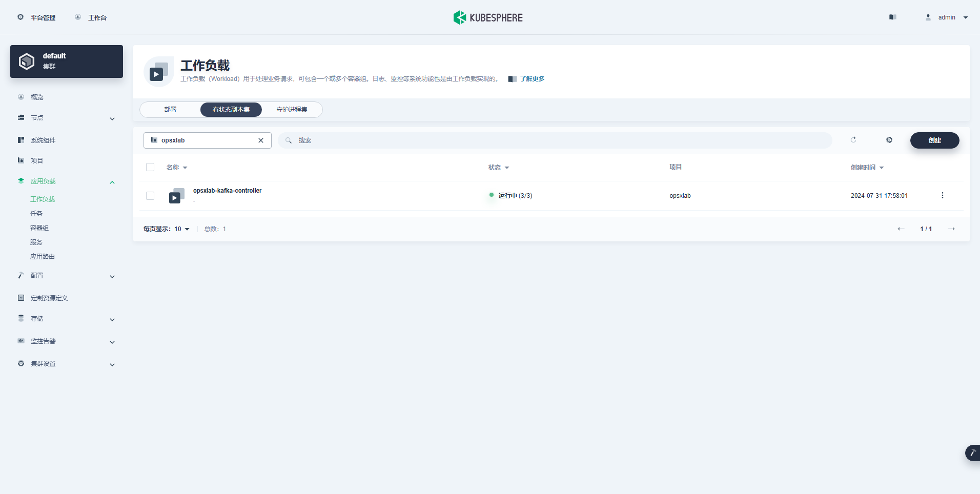The image size is (980, 494).
Task: Click the documentation icon beside admin
Action: (893, 17)
